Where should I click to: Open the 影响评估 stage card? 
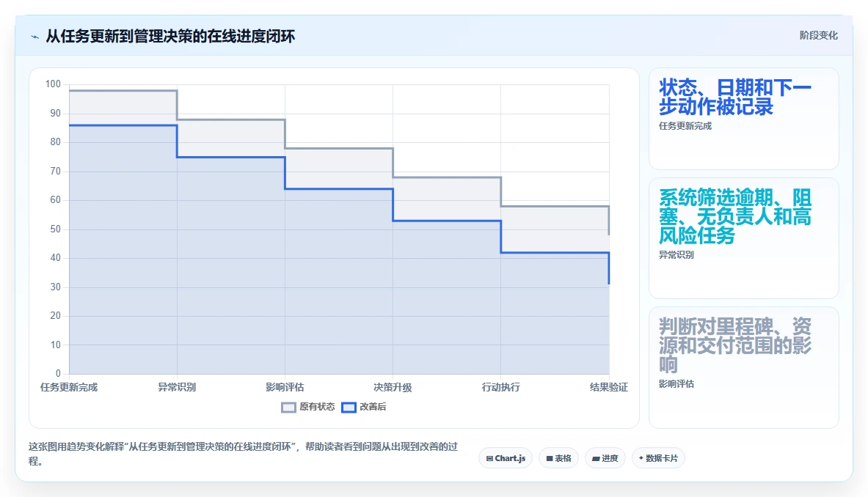pos(743,368)
